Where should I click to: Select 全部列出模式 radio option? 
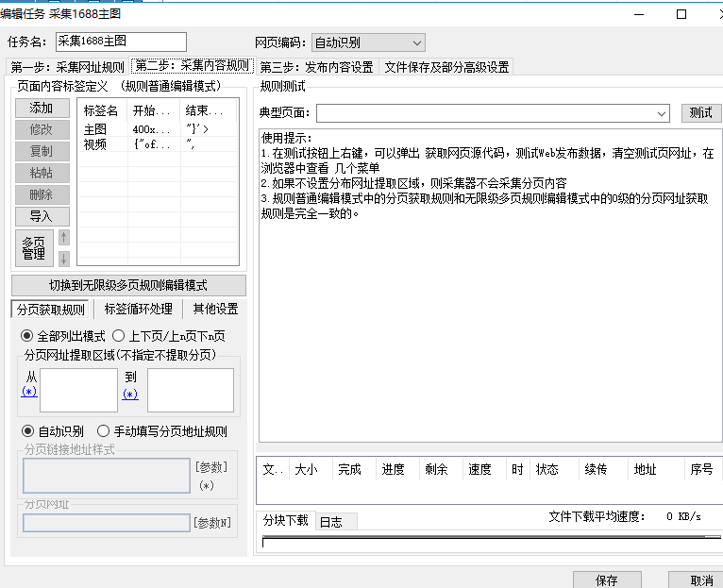62,336
